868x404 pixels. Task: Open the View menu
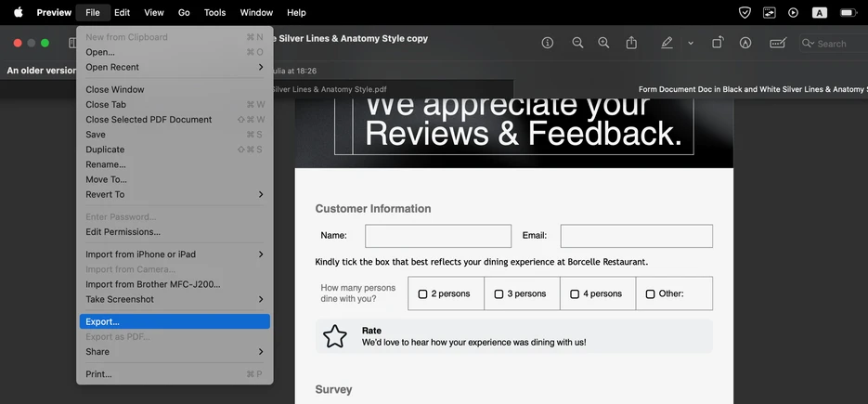click(x=154, y=12)
